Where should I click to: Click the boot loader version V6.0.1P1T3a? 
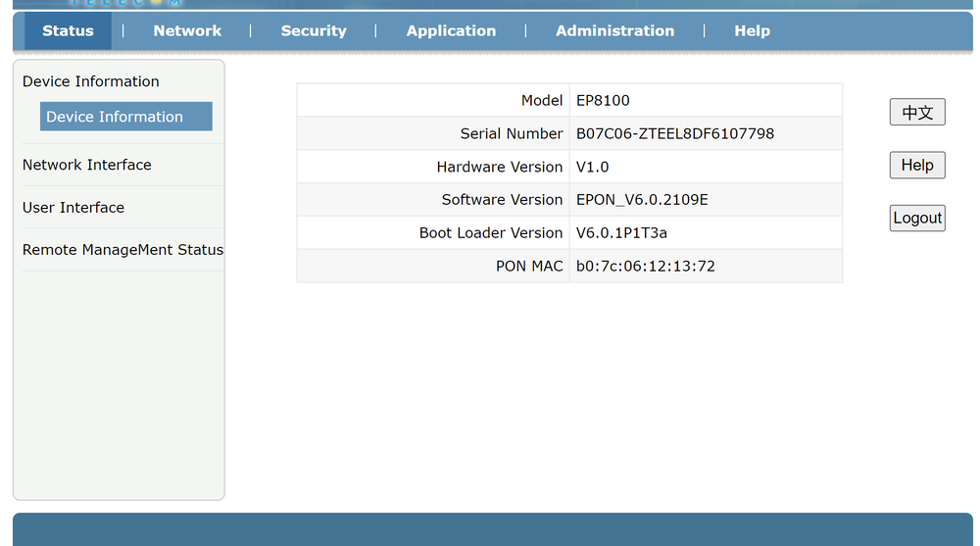click(621, 233)
